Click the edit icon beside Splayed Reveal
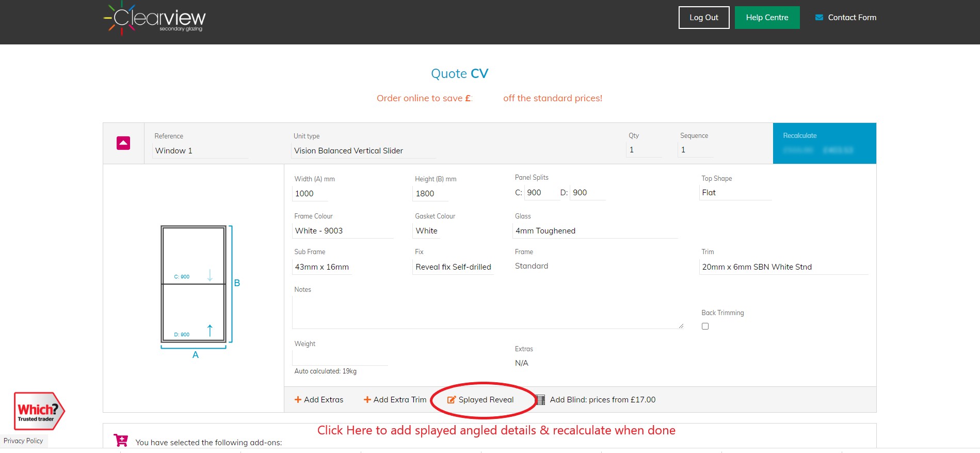 (452, 399)
